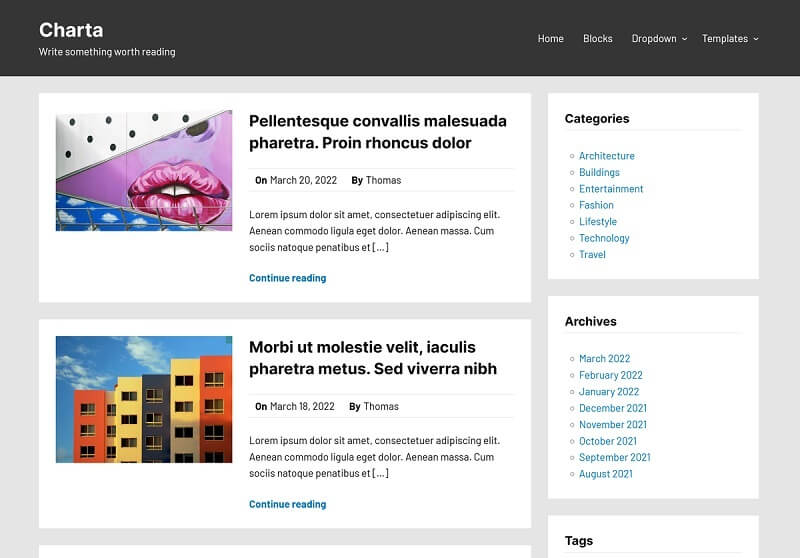800x558 pixels.
Task: Open the Travel category
Action: 592,255
